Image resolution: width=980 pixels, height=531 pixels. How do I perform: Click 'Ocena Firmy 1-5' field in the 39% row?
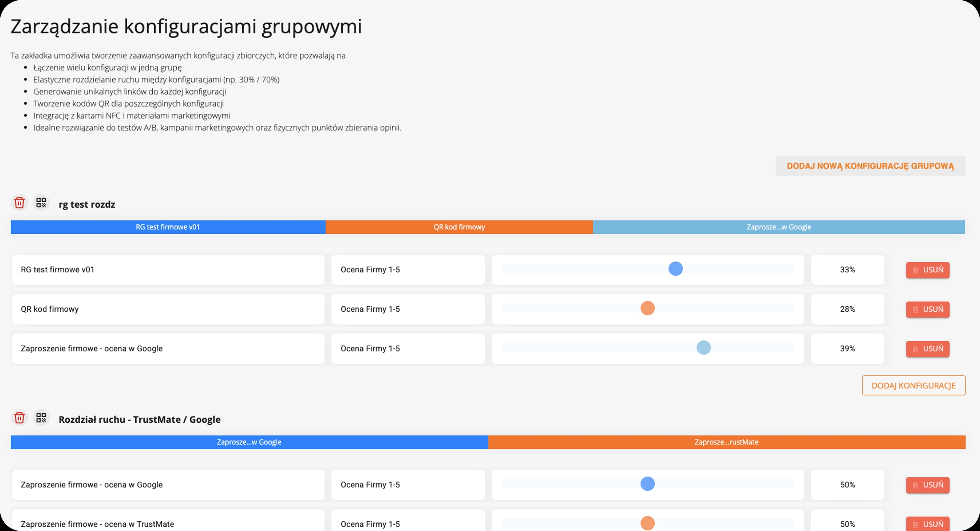408,349
